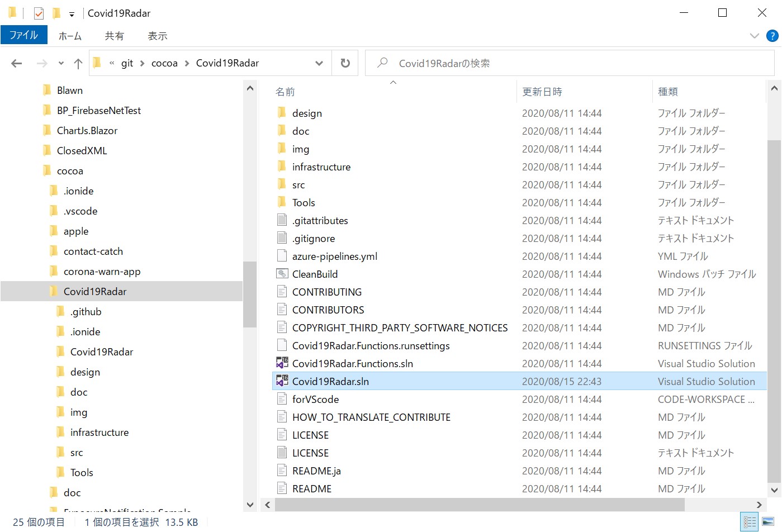Open the Quick Access Toolbar customize dropdown
Viewport: 782px width, 532px height.
[x=72, y=14]
